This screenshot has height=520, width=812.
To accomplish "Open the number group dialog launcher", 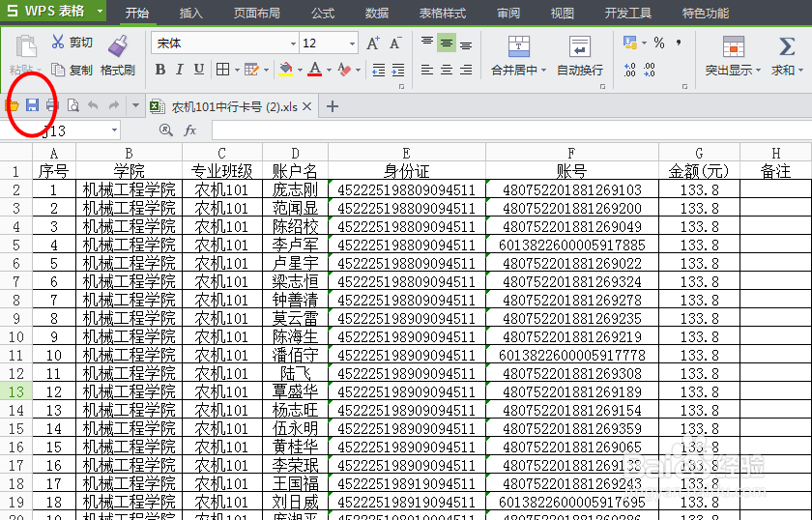I will pyautogui.click(x=684, y=87).
